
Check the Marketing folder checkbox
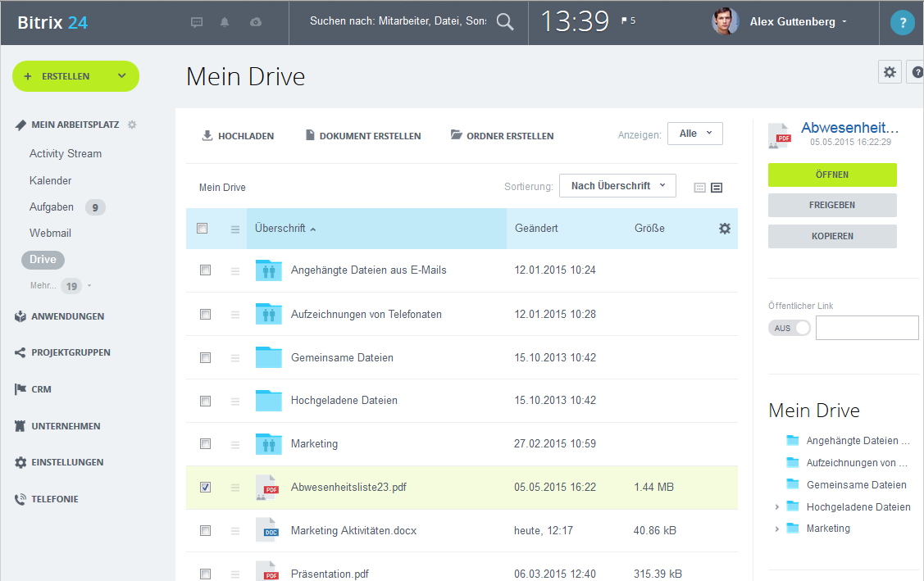[205, 443]
